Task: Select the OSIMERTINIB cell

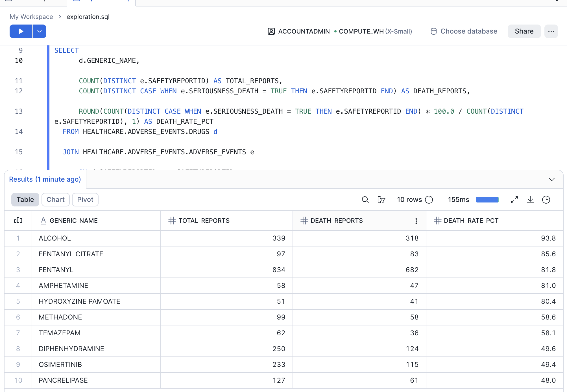Action: (x=96, y=365)
